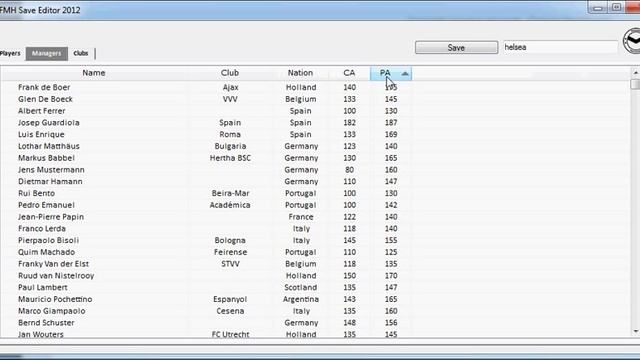Viewport: 640px width, 360px height.
Task: Click Guardiola's CA value 182
Action: (x=349, y=123)
